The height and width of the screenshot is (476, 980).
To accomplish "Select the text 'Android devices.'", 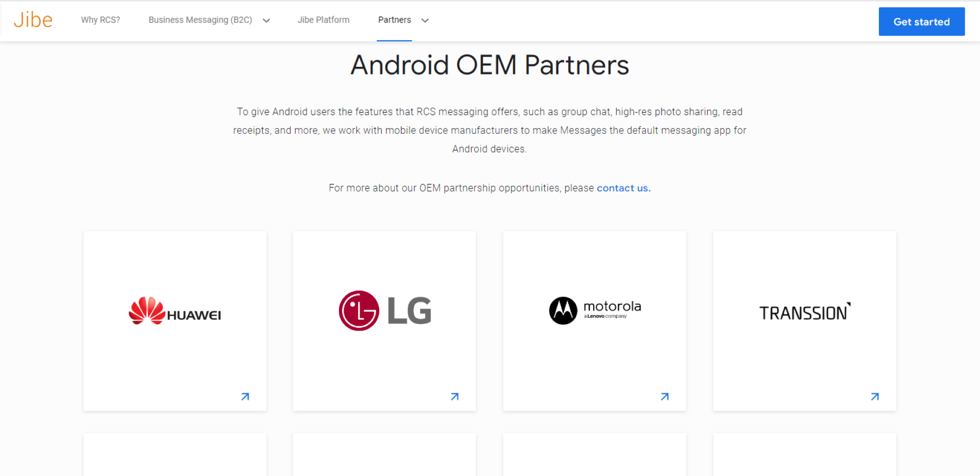I will (x=489, y=149).
